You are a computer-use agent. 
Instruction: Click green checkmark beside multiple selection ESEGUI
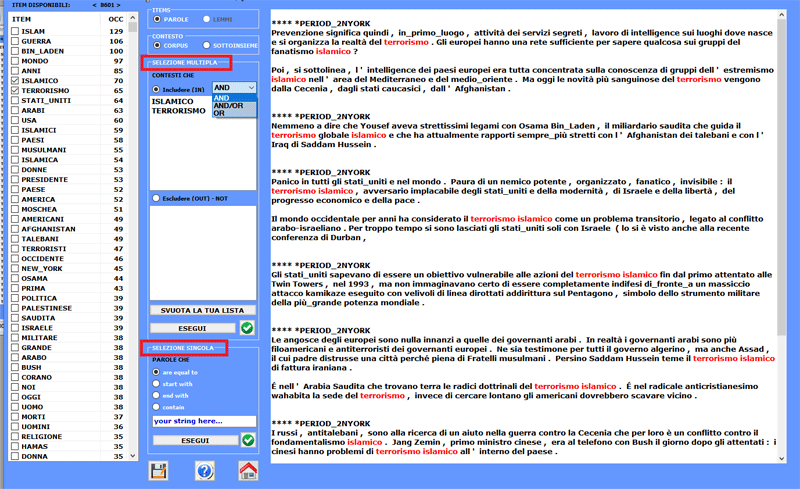247,328
